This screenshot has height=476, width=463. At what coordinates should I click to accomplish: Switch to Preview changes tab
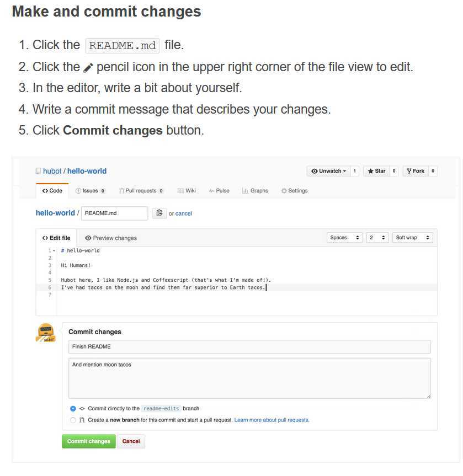pyautogui.click(x=111, y=238)
